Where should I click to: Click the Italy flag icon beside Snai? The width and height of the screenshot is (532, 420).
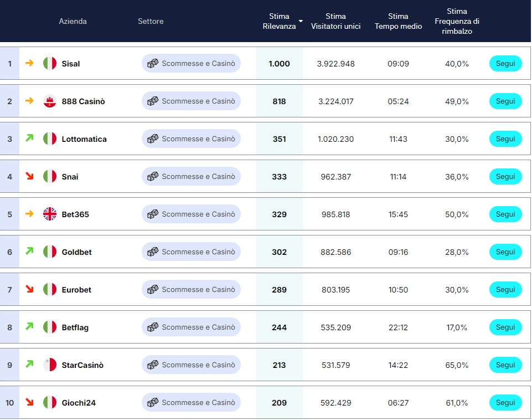coord(50,177)
